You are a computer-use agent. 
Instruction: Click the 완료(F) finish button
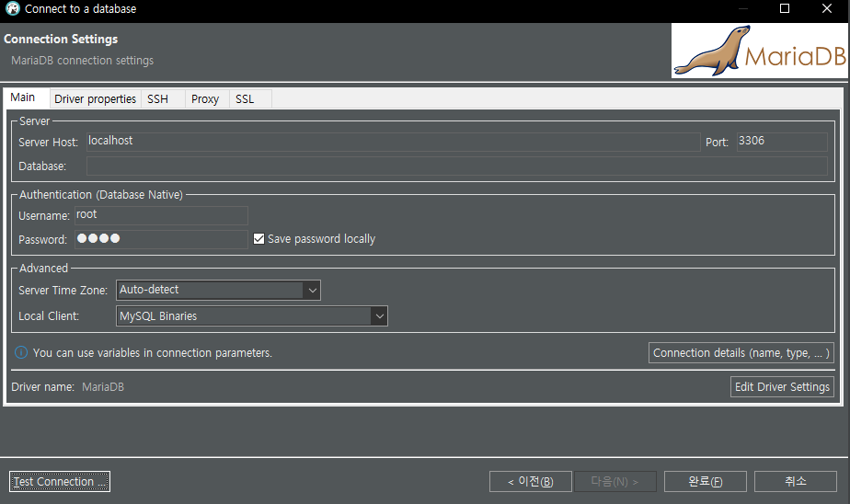(706, 481)
